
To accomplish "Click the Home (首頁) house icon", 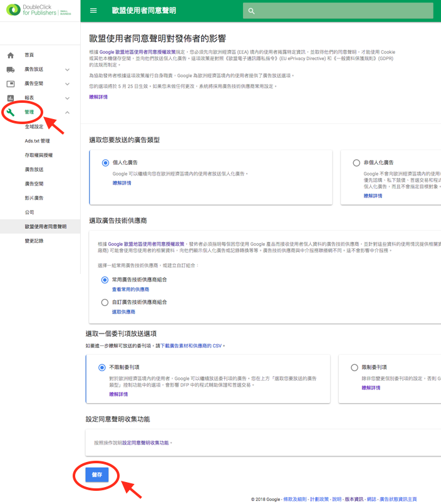I will click(x=11, y=55).
